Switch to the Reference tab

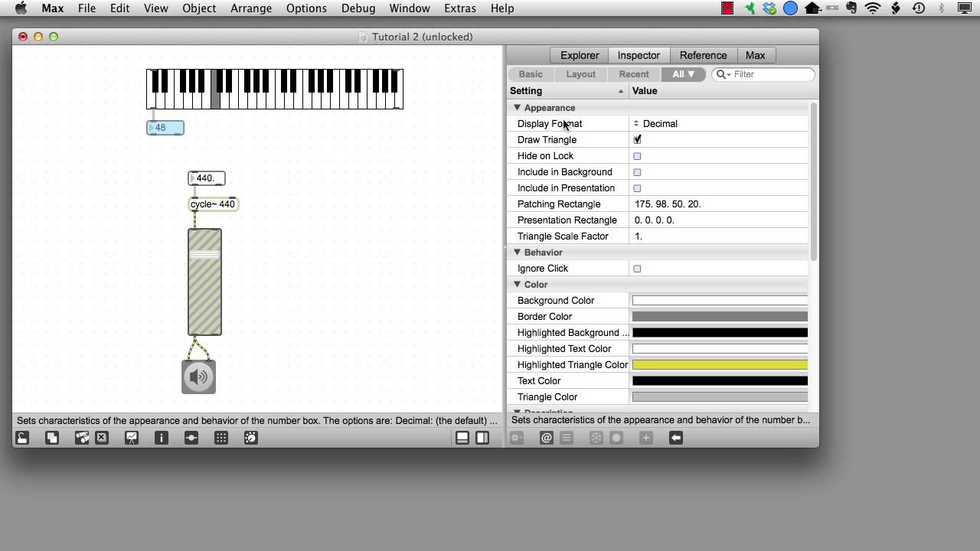[x=703, y=55]
